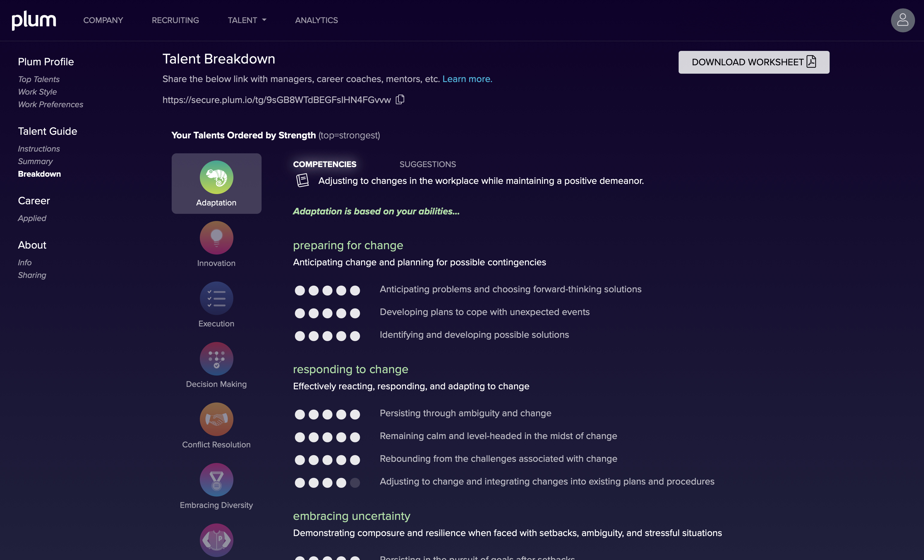Switch to the SUGGESTIONS tab

[428, 164]
